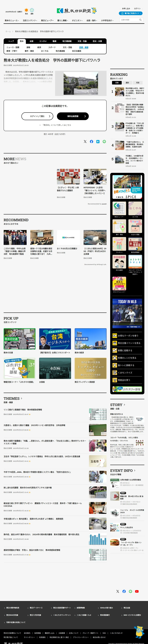The height and width of the screenshot is (644, 148).
Task: Click 無料会員登録 button
Action: point(73,116)
